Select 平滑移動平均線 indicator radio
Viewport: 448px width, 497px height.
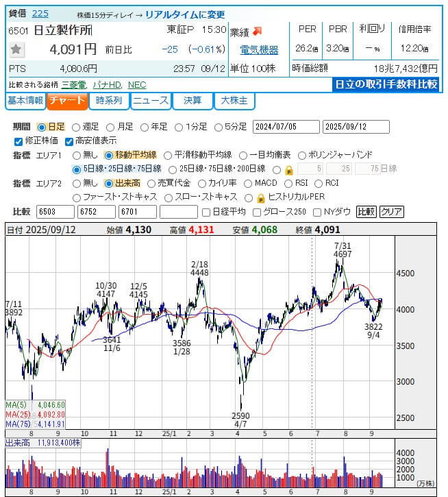click(x=168, y=156)
